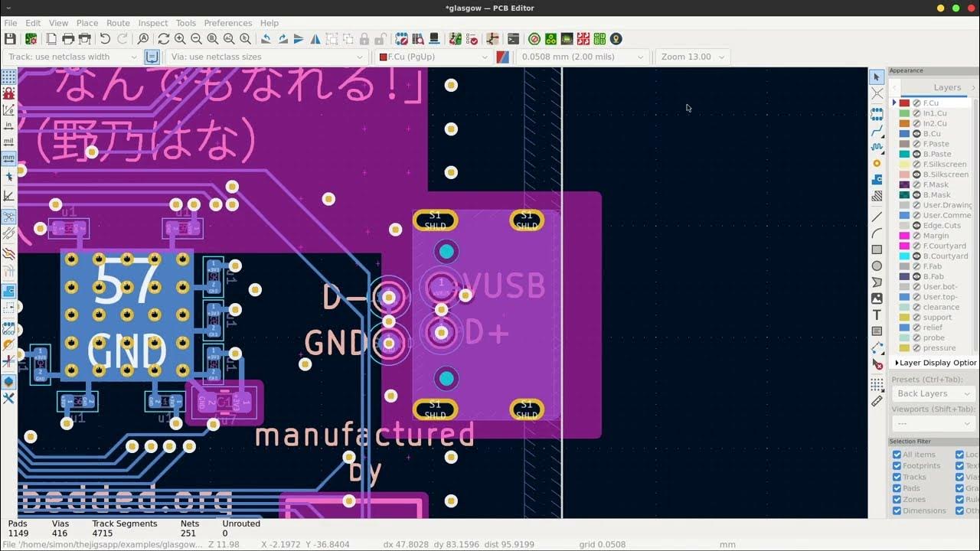This screenshot has height=551, width=980.
Task: Open Via netclass sizes dropdown
Action: pyautogui.click(x=266, y=57)
